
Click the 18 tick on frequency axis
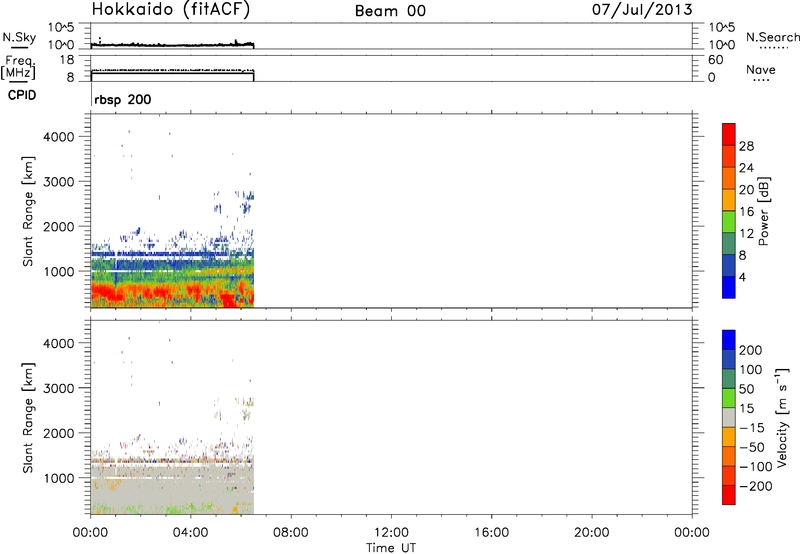66,60
